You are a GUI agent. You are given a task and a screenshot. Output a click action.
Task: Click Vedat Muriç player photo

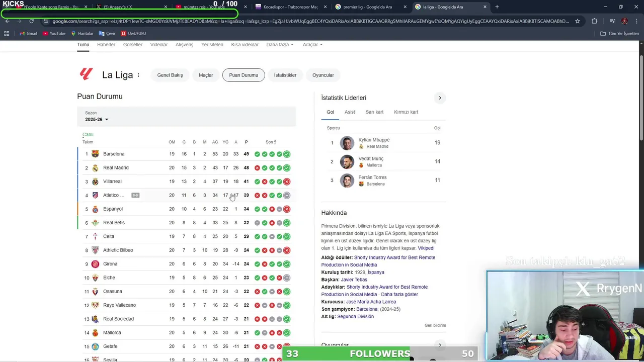point(347,162)
